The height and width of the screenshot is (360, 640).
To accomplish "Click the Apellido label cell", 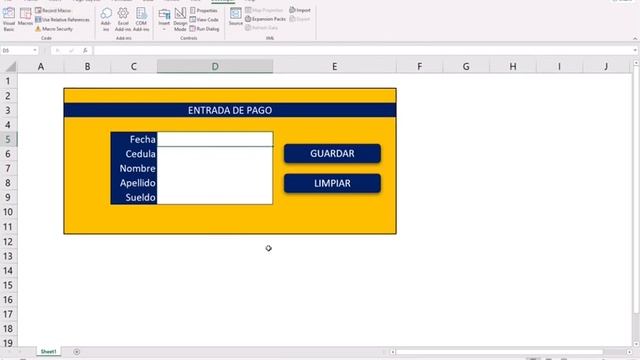I will pos(134,183).
